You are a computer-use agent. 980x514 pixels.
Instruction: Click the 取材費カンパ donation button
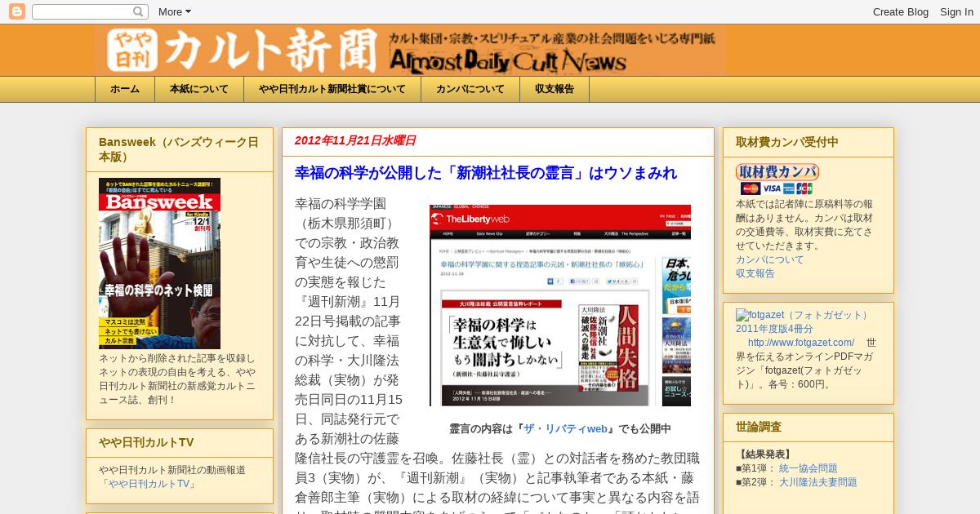(777, 172)
